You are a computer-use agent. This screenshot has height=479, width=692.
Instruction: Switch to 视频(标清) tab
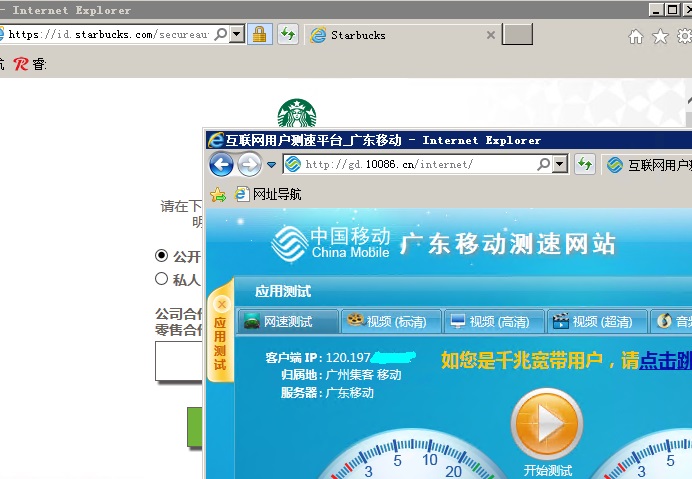point(391,321)
